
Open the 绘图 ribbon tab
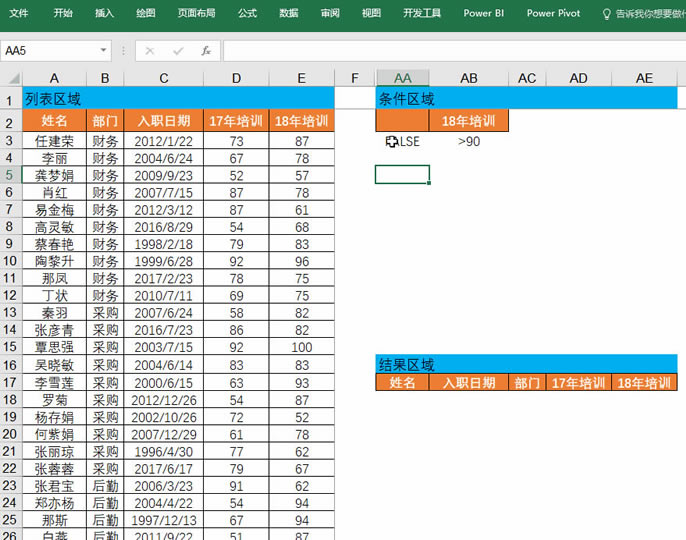(146, 13)
